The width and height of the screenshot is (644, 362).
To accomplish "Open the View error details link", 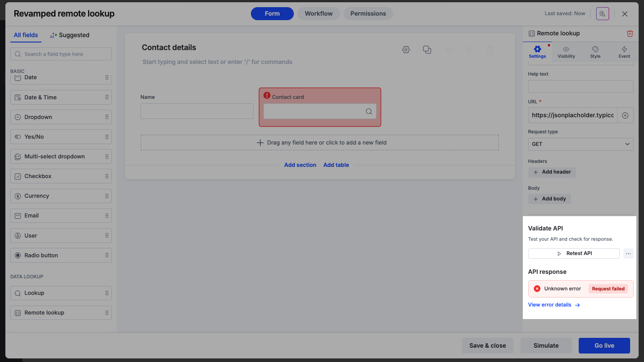I will click(x=554, y=305).
